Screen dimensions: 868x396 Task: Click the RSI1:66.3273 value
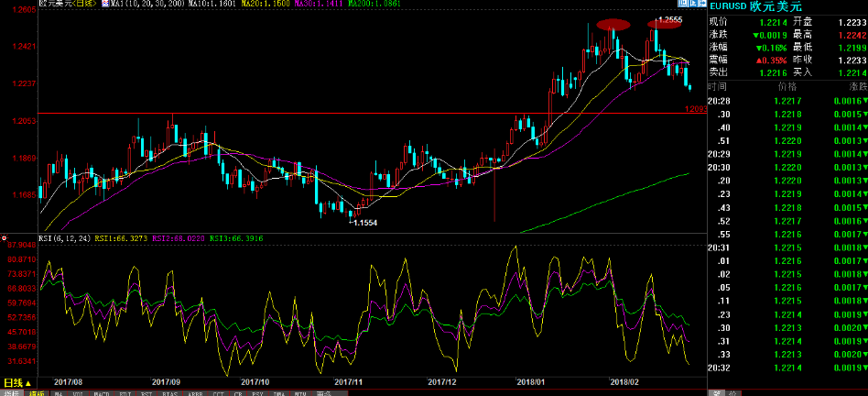120,238
